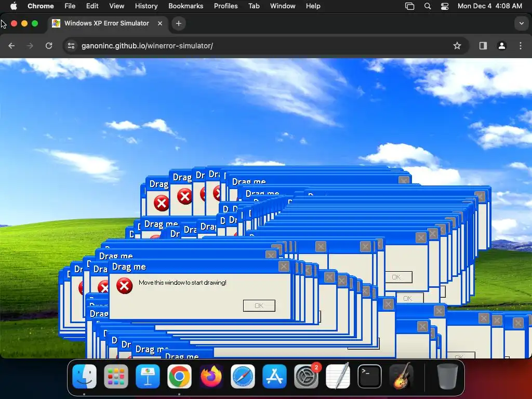Open the Tab menu
Screen dimensions: 532x399
254,6
